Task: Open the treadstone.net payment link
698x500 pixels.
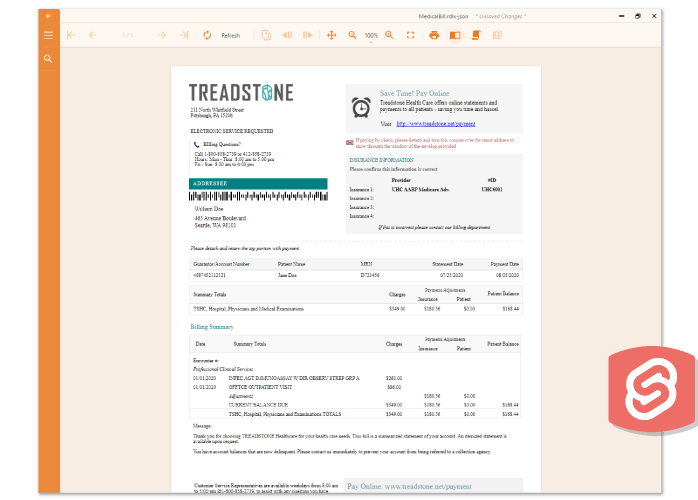Action: pyautogui.click(x=436, y=124)
